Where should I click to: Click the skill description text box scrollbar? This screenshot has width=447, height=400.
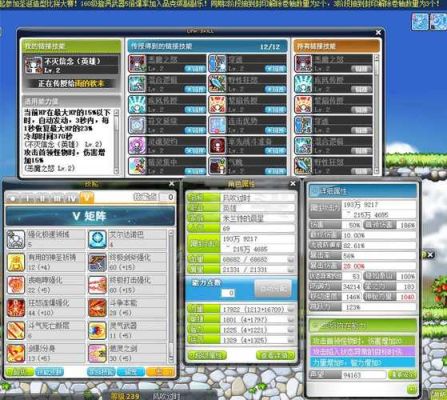116,141
